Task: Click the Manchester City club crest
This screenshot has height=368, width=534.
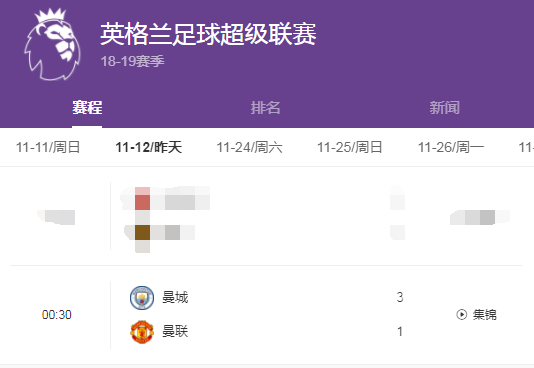Action: (142, 298)
